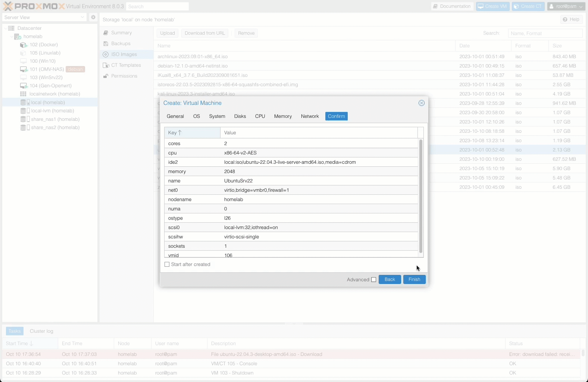
Task: Click the ISO Images disc icon
Action: click(106, 54)
